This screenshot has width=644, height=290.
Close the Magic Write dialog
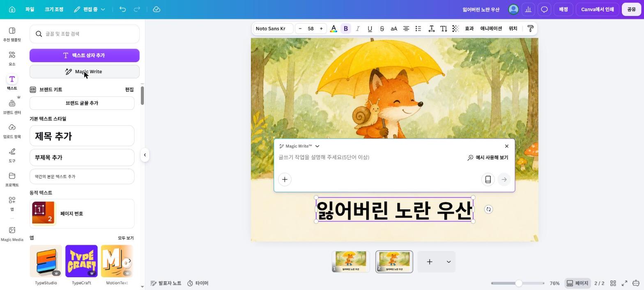(x=506, y=146)
